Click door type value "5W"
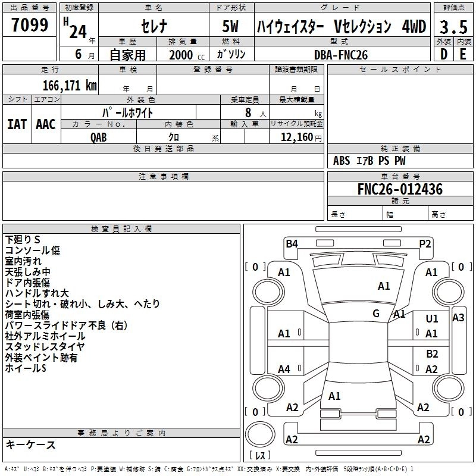Viewport: 476px width, 476px height. [x=230, y=26]
